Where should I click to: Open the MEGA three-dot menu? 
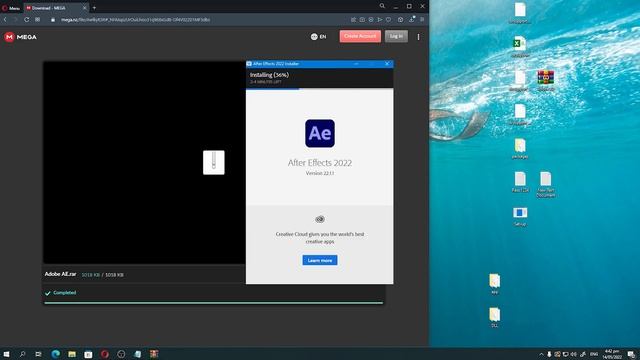pos(418,37)
